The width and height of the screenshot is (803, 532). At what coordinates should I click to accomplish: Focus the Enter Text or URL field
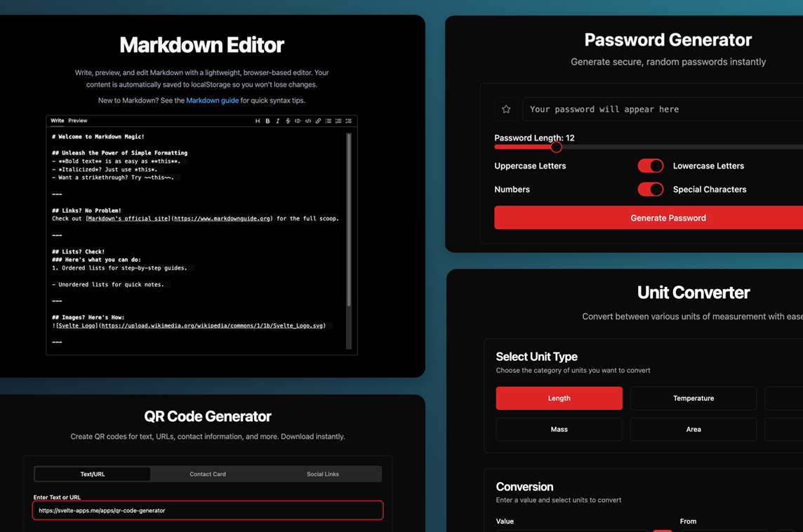[208, 510]
